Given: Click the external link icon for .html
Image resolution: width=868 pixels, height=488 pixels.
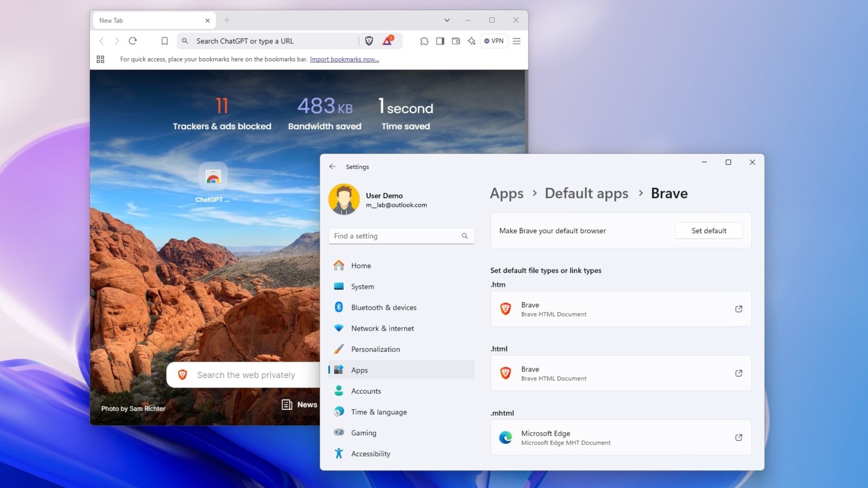Looking at the screenshot, I should (x=739, y=373).
